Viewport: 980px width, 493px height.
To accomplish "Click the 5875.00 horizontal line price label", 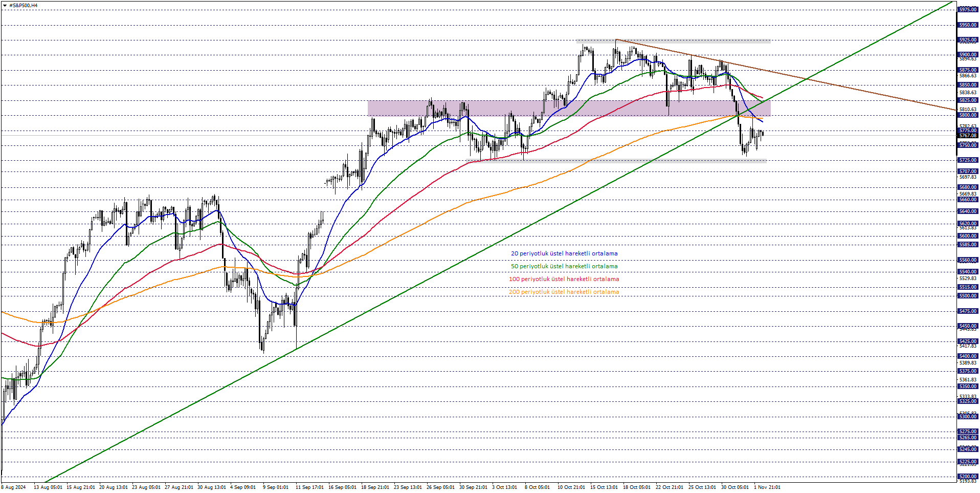I will (968, 70).
